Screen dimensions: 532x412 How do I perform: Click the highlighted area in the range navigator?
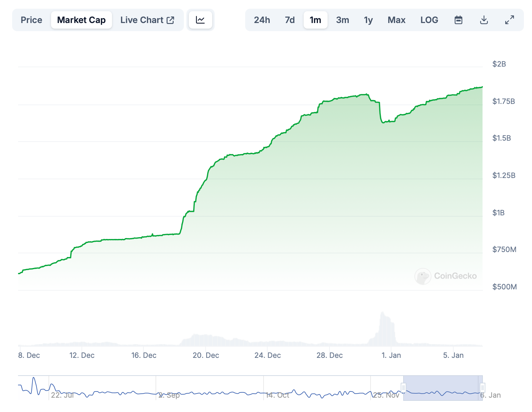(443, 388)
